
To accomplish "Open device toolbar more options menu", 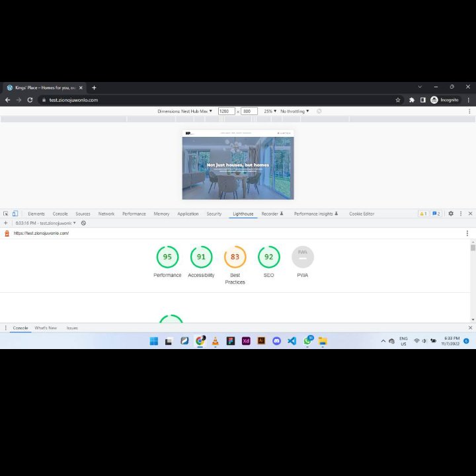I will click(469, 112).
